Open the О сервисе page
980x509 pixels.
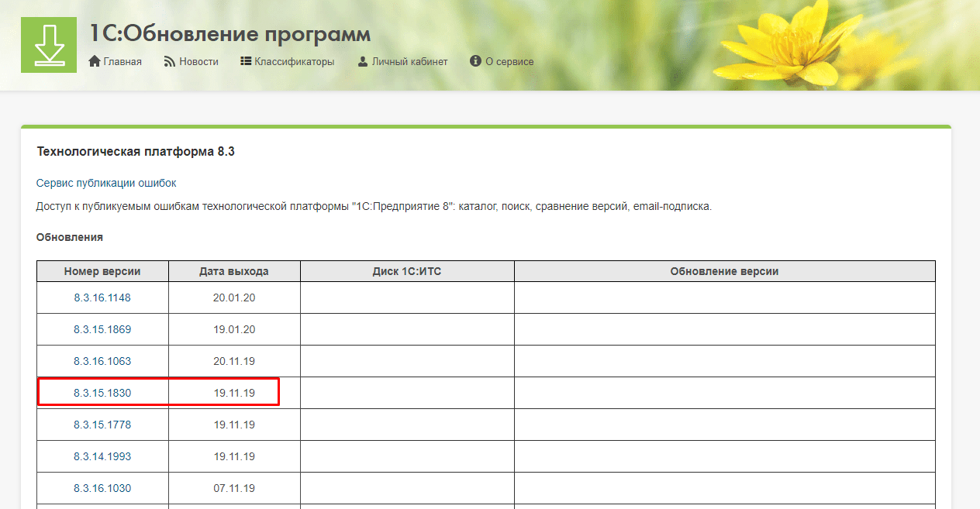tap(509, 61)
